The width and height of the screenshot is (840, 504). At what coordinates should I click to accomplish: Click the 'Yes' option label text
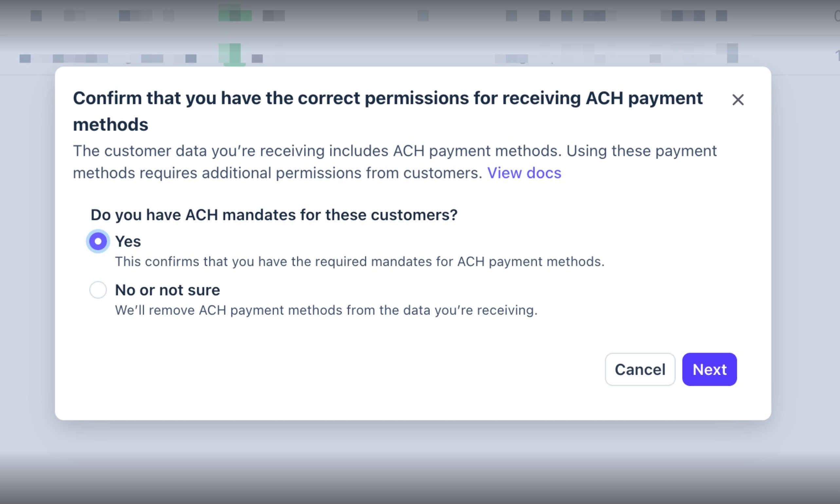pos(128,242)
